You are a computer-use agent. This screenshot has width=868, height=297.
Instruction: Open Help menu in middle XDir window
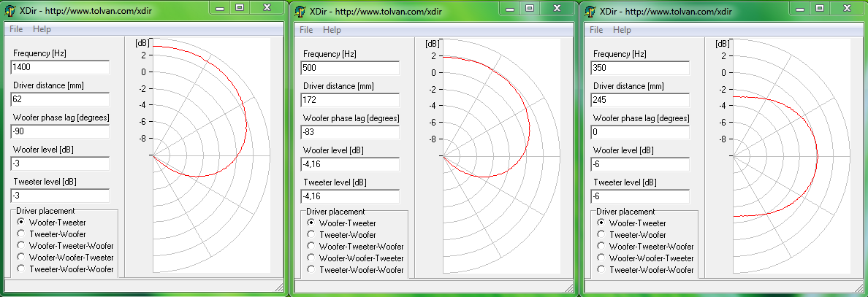click(332, 30)
